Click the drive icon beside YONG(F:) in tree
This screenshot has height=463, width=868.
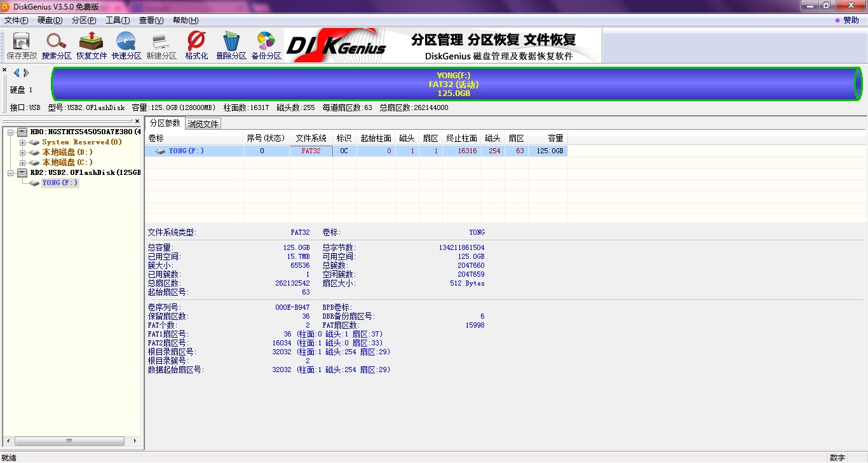tap(34, 183)
